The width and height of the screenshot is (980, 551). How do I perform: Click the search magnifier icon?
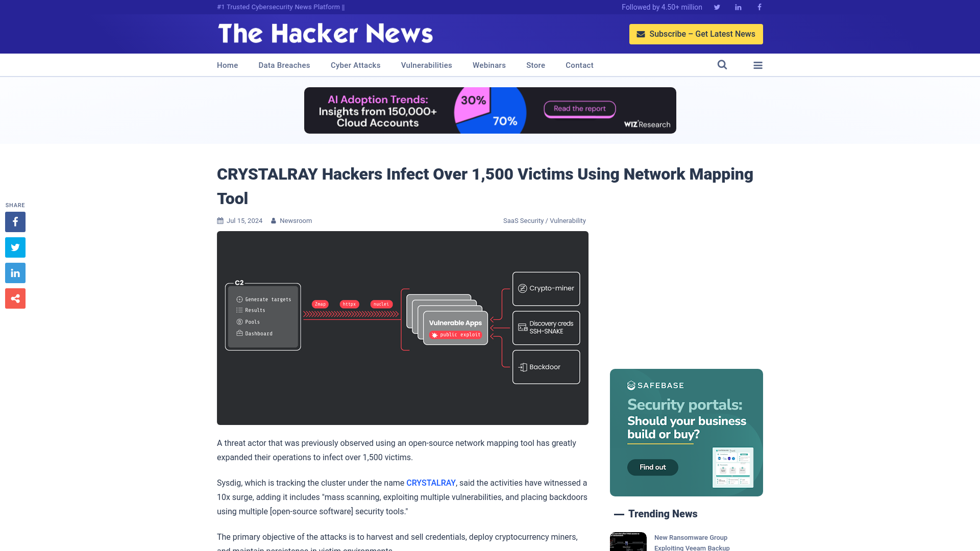point(722,65)
